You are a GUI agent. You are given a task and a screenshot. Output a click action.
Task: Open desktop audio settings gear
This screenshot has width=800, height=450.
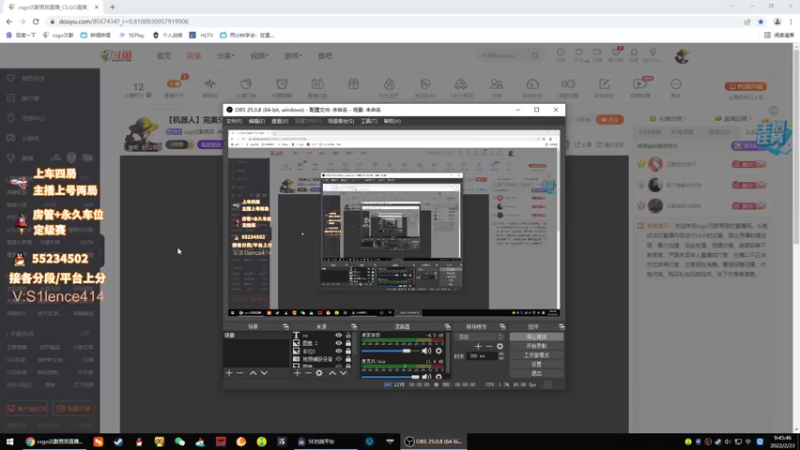(x=439, y=351)
